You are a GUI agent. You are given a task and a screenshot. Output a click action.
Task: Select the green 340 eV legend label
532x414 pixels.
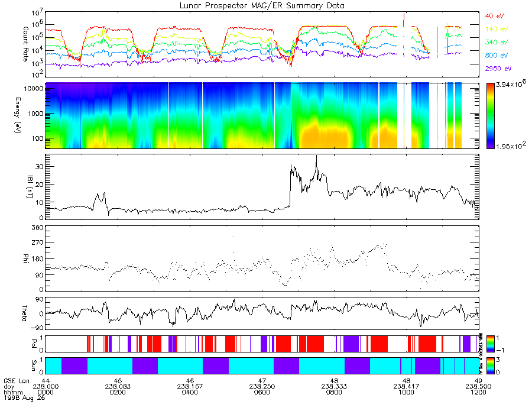(x=497, y=42)
